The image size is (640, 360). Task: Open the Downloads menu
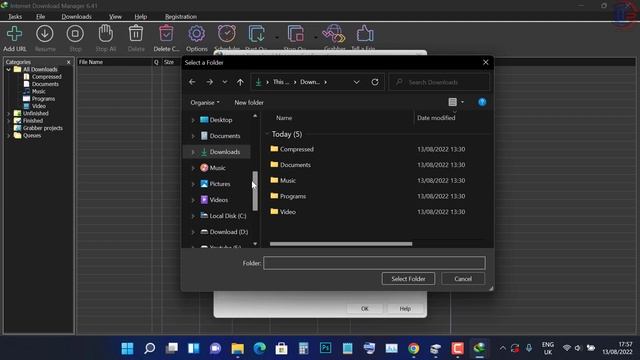coord(76,17)
